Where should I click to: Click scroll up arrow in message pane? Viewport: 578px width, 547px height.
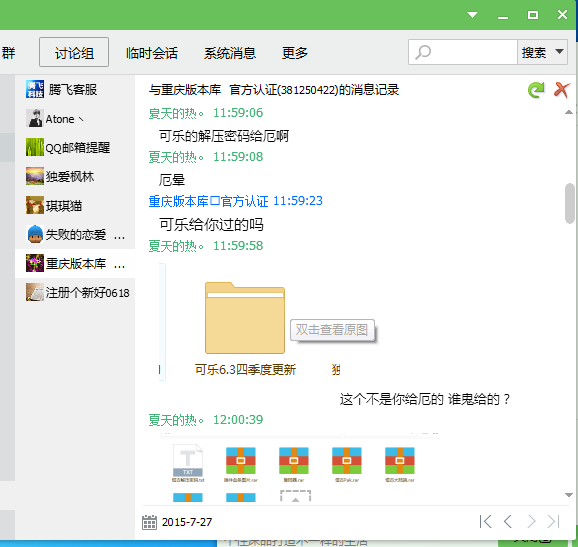tap(569, 112)
